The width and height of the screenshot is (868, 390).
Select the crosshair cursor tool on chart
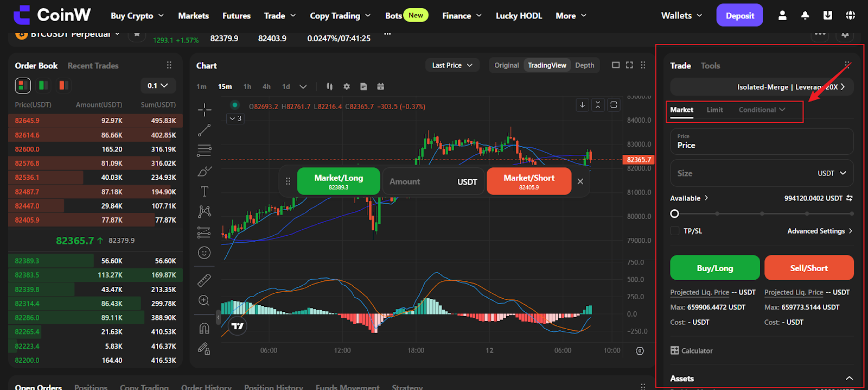pyautogui.click(x=205, y=110)
